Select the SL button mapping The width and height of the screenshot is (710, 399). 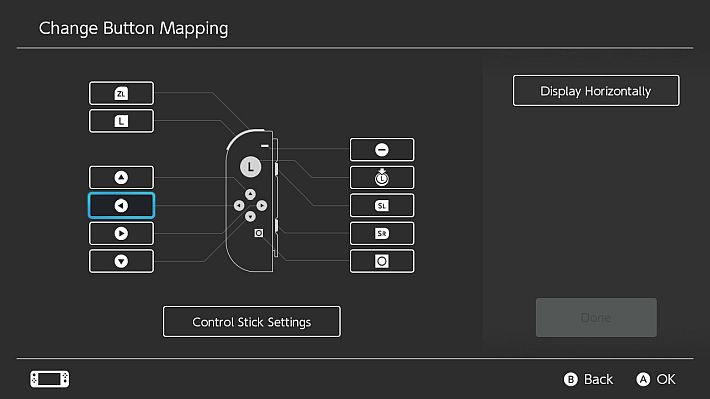click(x=382, y=206)
